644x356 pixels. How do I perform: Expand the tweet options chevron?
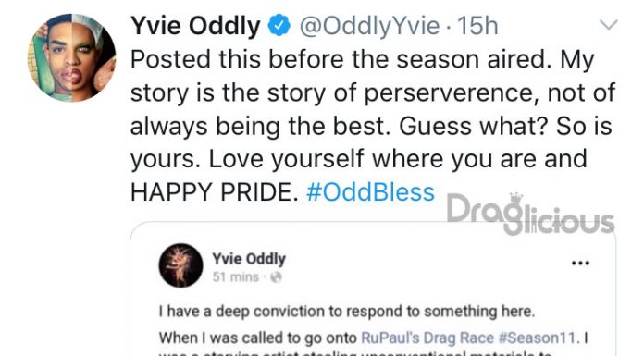pyautogui.click(x=608, y=25)
